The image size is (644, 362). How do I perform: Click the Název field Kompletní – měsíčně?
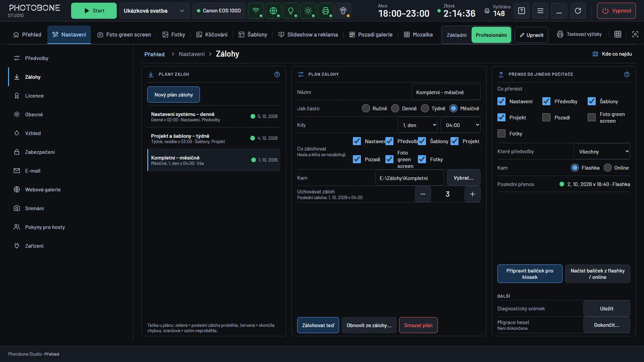click(x=446, y=92)
